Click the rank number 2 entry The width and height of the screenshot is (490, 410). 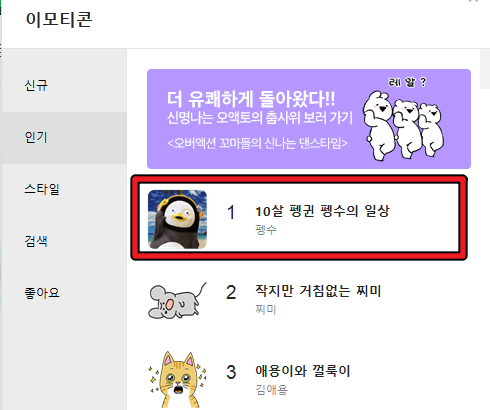click(x=231, y=292)
